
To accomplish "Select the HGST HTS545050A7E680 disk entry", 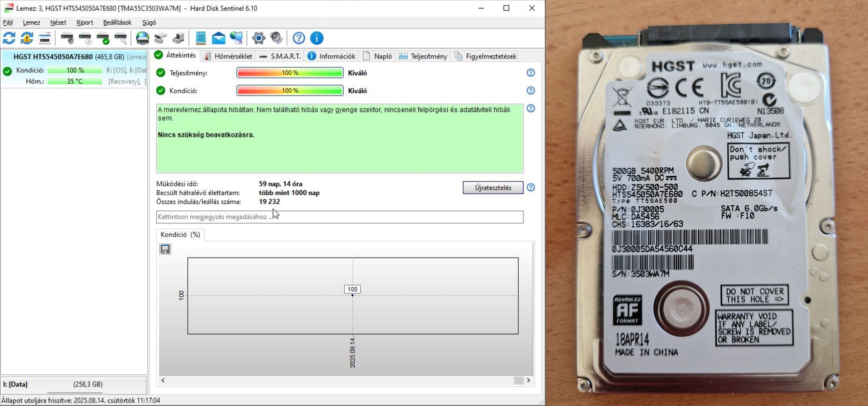I will click(74, 69).
